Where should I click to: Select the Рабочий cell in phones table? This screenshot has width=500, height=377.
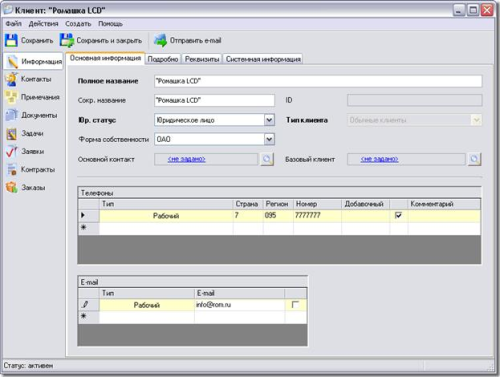pyautogui.click(x=166, y=216)
